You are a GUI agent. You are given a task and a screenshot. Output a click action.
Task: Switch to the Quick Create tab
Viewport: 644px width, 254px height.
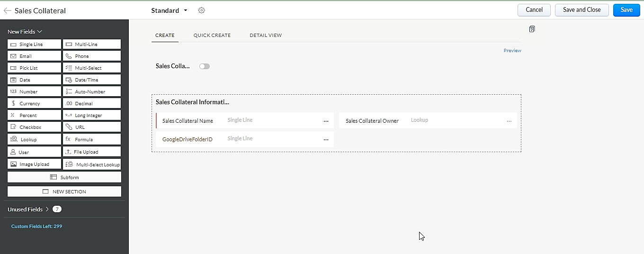[x=212, y=36]
